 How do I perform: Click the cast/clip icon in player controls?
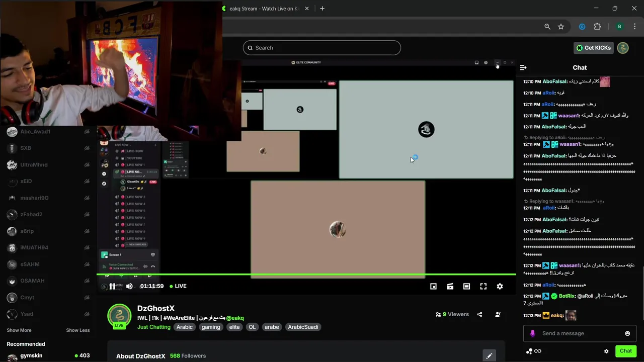(450, 286)
